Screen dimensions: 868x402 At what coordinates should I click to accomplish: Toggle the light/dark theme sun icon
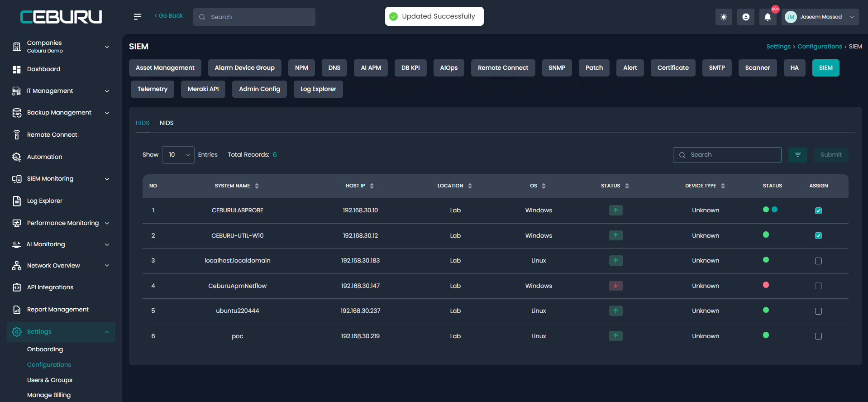click(724, 17)
